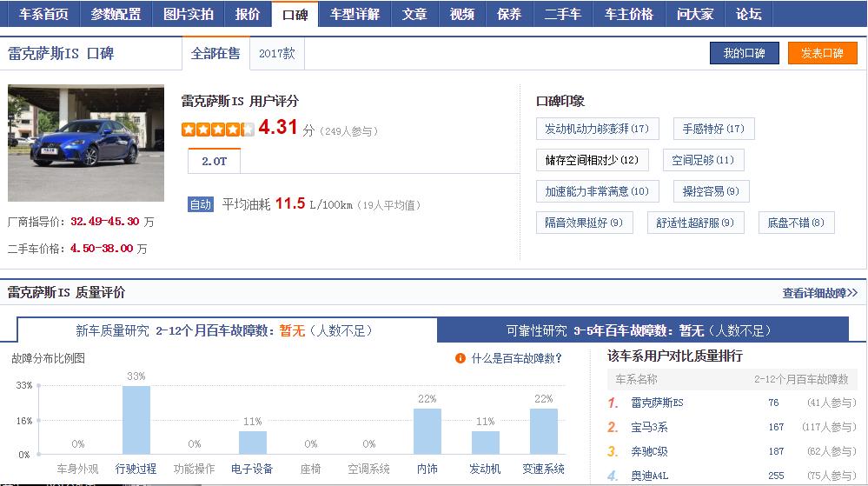Image resolution: width=868 pixels, height=486 pixels.
Task: Click the 行驶过程 33% bar
Action: 136,420
